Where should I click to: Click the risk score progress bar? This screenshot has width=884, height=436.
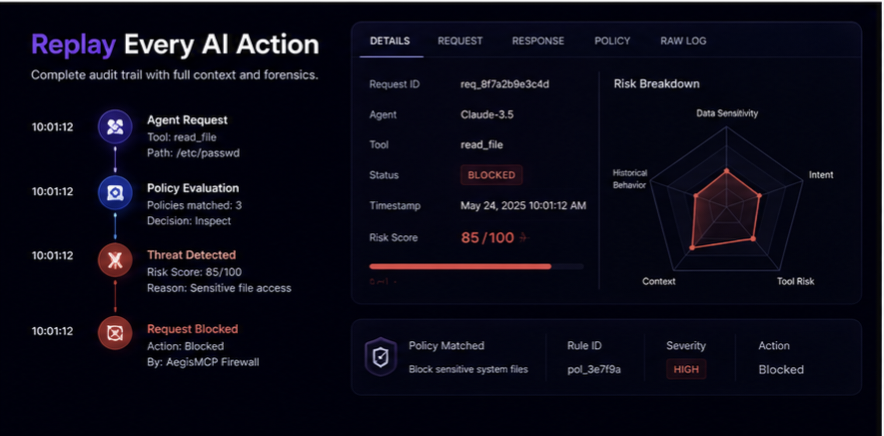[x=476, y=266]
